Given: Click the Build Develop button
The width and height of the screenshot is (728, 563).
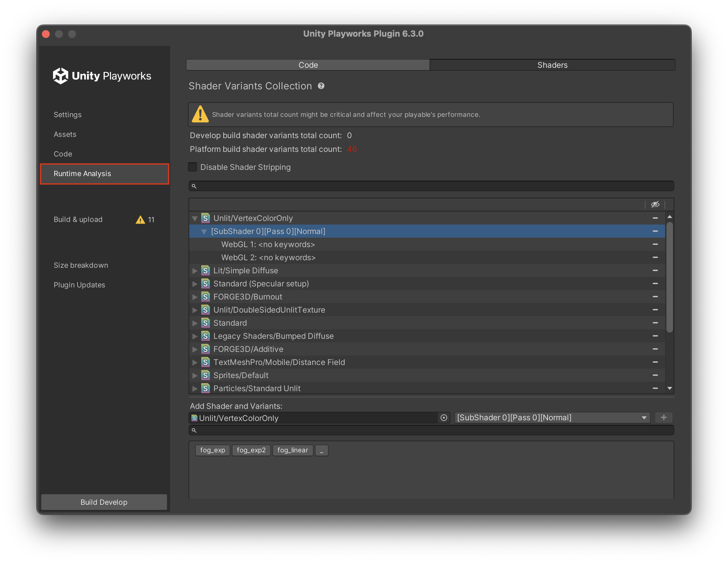Looking at the screenshot, I should point(104,502).
